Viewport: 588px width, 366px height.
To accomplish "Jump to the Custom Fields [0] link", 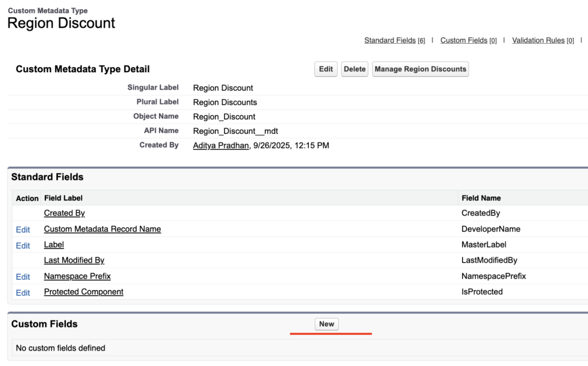I will [x=468, y=40].
